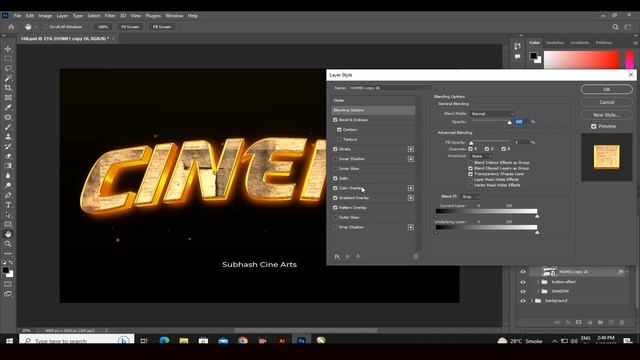The height and width of the screenshot is (360, 640).
Task: Select the Hand tool in the toolbar
Action: point(8,234)
